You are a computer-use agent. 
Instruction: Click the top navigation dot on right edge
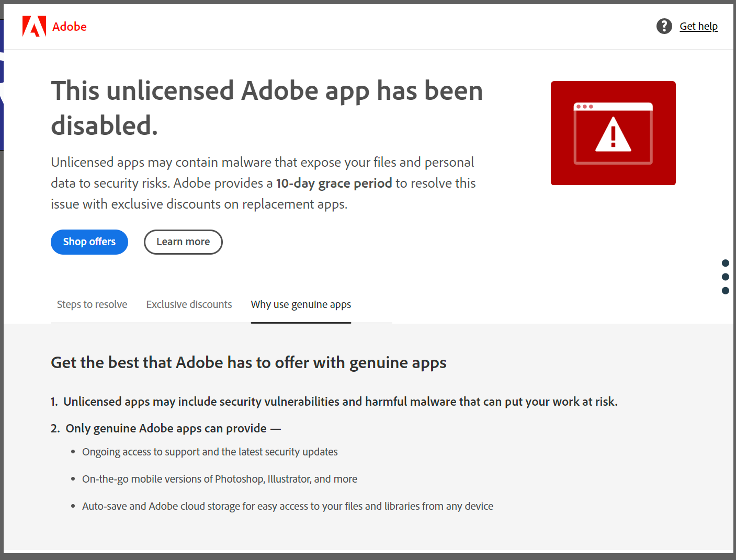coord(725,263)
